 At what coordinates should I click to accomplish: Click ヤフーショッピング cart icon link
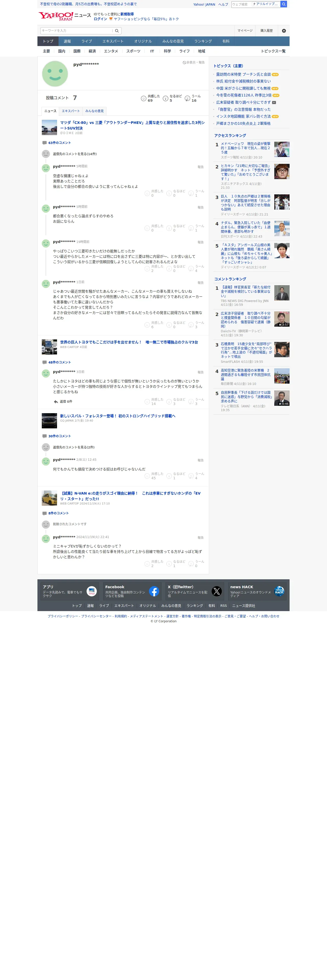click(x=111, y=19)
